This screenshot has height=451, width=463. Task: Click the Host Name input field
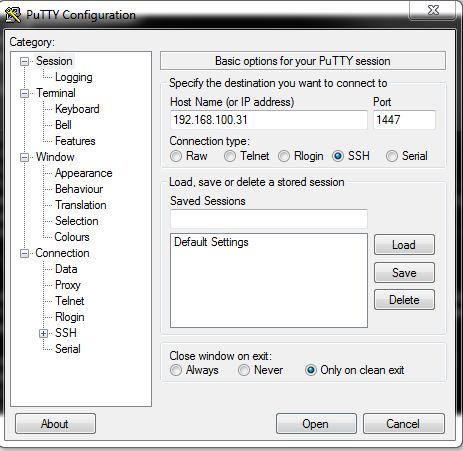269,120
